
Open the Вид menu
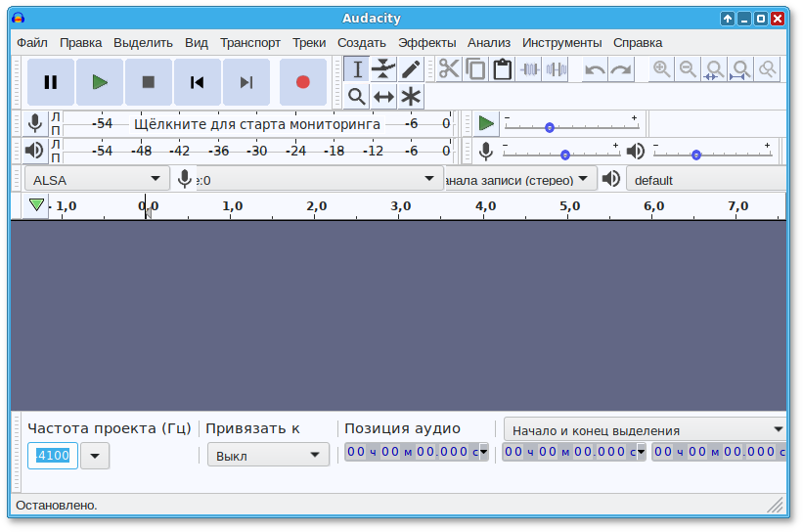[197, 42]
